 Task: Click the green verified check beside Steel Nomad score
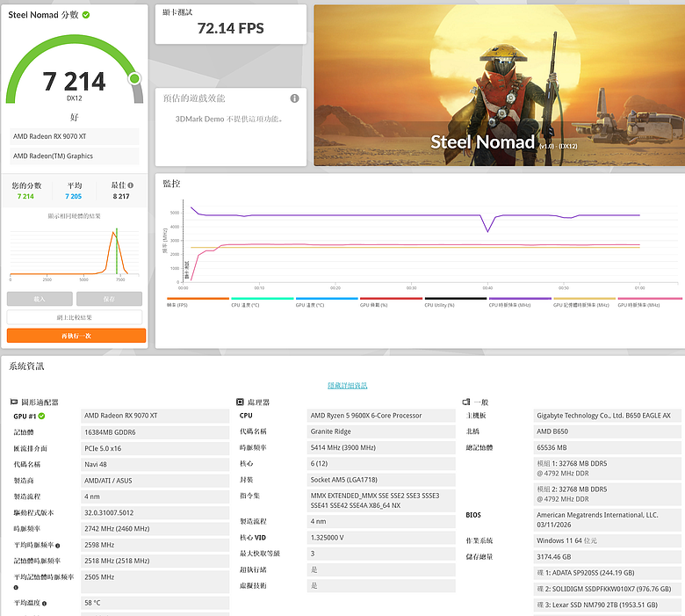click(x=86, y=15)
